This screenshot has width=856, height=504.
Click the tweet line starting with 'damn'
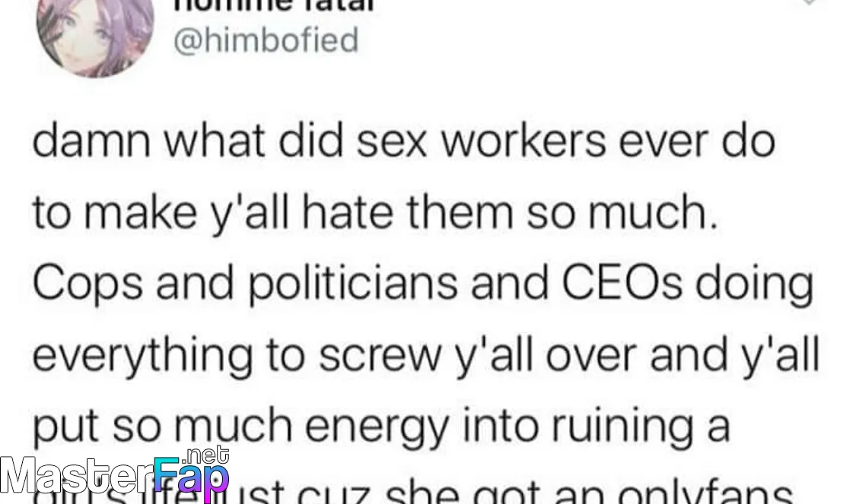pyautogui.click(x=404, y=141)
